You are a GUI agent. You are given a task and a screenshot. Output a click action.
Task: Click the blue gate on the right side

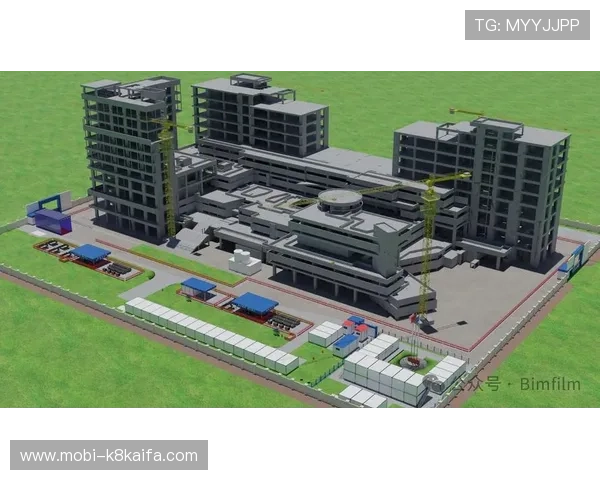click(571, 260)
